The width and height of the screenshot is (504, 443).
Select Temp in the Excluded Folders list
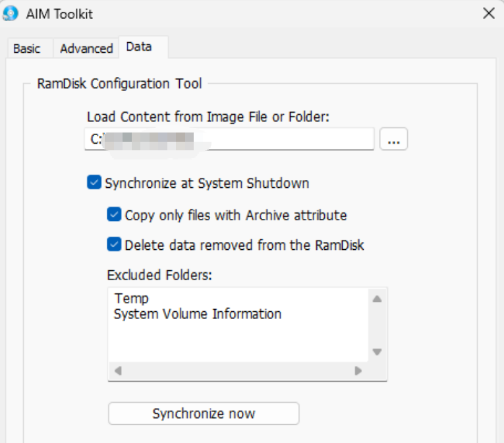point(132,299)
